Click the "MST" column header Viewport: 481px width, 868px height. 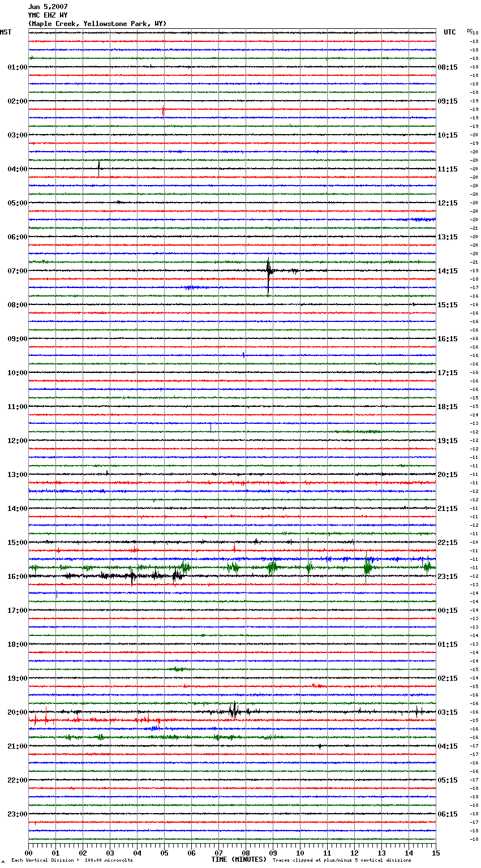pos(6,32)
